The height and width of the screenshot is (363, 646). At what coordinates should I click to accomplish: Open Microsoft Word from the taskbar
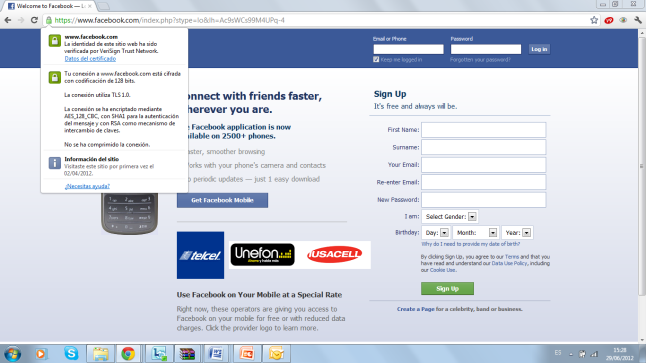(x=215, y=354)
